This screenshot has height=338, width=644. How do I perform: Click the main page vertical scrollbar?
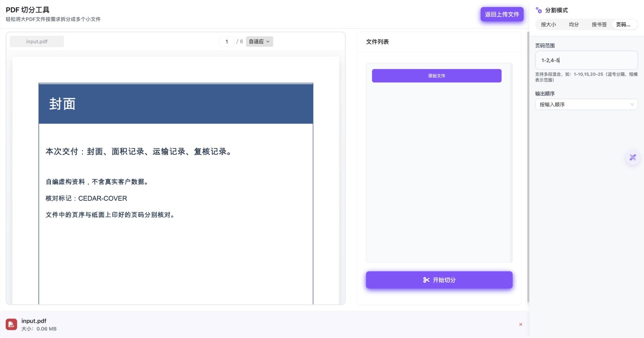point(528,167)
